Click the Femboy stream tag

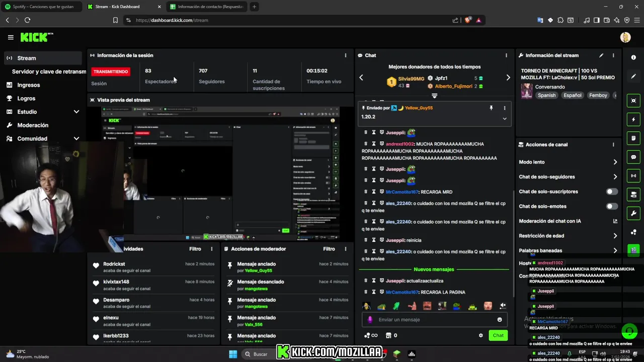point(598,95)
